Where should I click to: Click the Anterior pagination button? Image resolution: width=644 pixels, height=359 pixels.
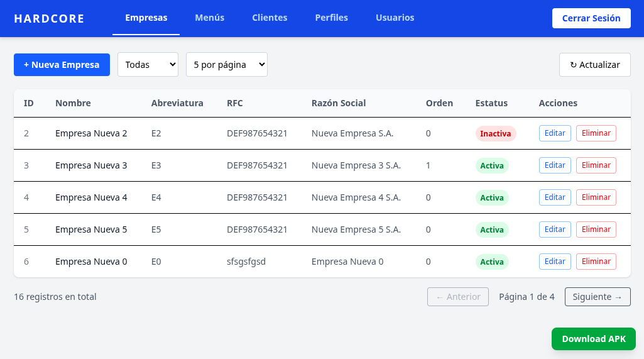pos(458,297)
